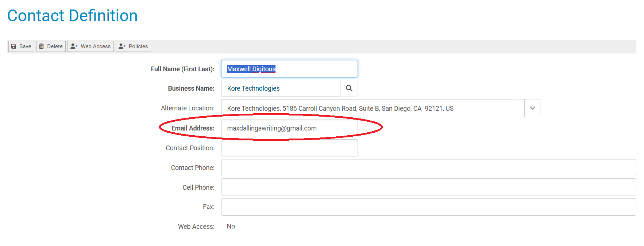Click the Contact Phone field
Viewport: 644px width, 246px height.
428,167
